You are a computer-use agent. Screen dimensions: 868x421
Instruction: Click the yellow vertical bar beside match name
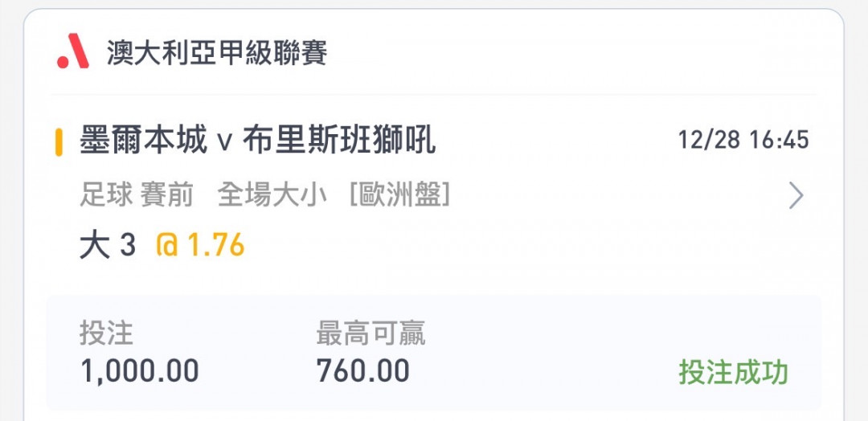pyautogui.click(x=59, y=142)
